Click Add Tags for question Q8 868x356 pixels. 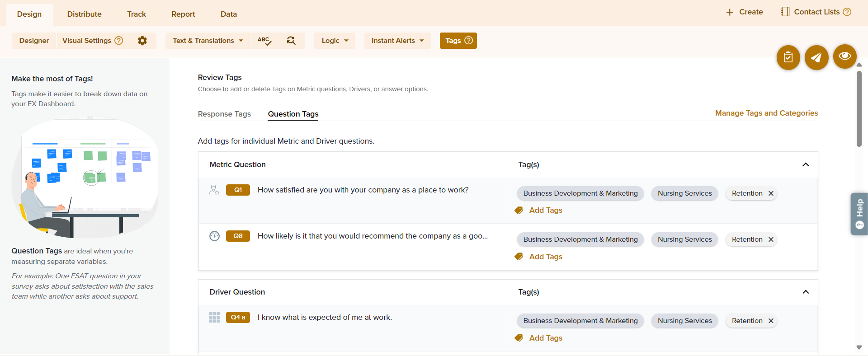545,257
